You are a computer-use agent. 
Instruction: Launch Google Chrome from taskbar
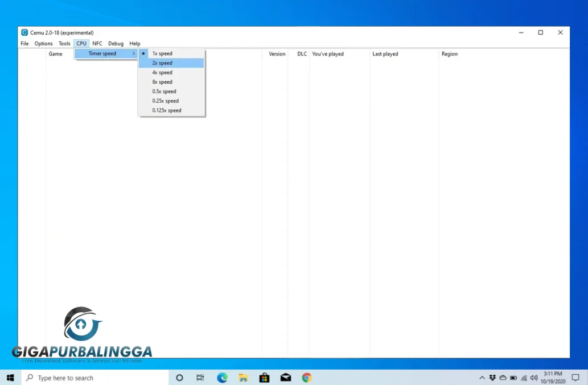[x=307, y=378]
